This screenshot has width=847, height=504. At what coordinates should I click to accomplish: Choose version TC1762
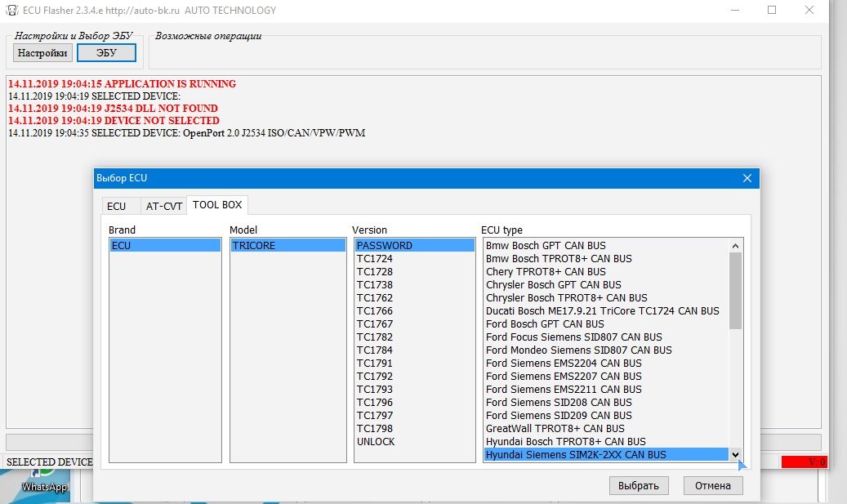click(x=374, y=297)
